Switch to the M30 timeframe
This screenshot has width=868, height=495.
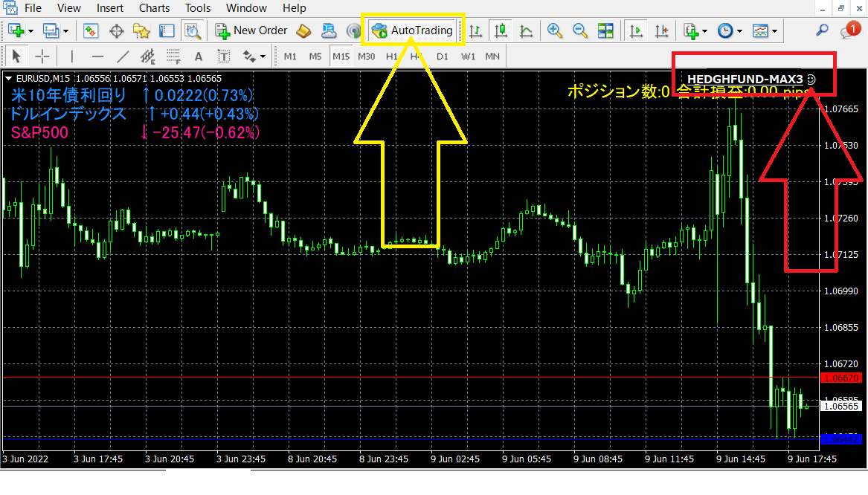tap(367, 56)
